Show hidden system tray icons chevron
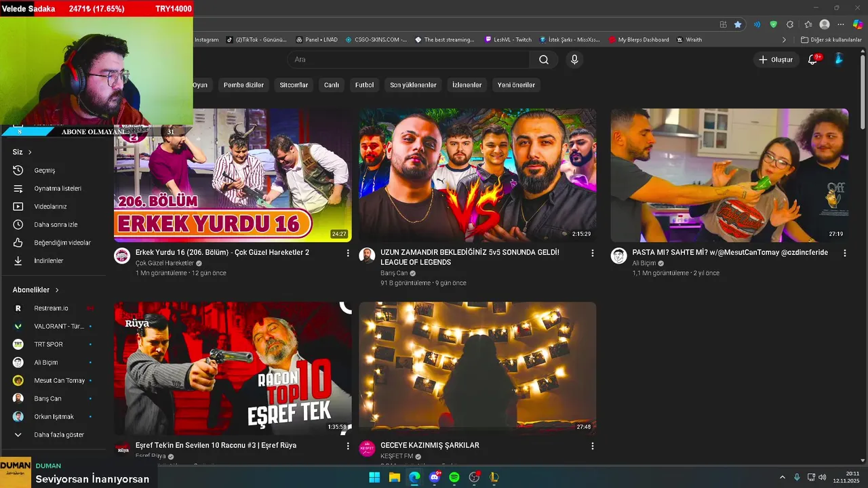Viewport: 868px width, 488px height. [782, 477]
